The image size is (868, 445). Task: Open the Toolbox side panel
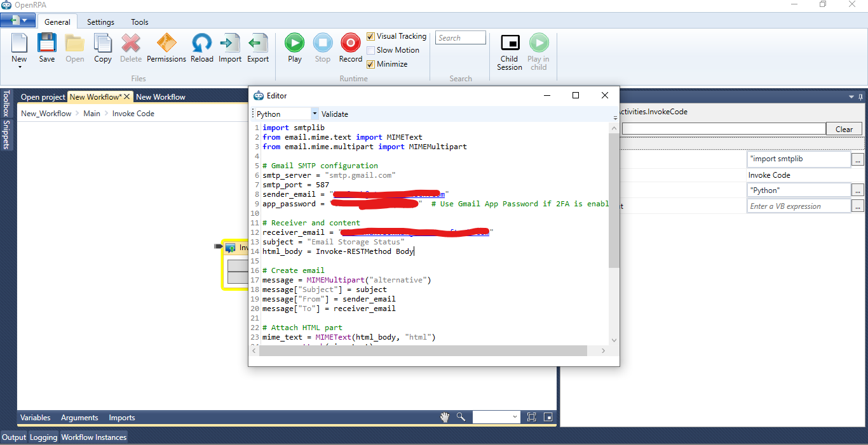(6, 103)
